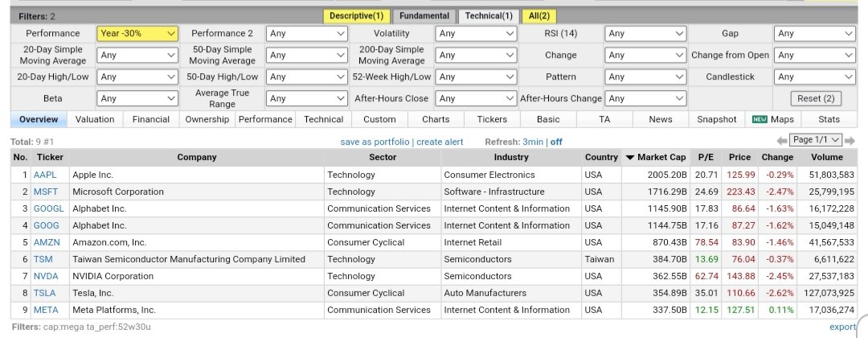868x338 pixels.
Task: Open the Performance Year -30% dropdown
Action: tap(138, 33)
